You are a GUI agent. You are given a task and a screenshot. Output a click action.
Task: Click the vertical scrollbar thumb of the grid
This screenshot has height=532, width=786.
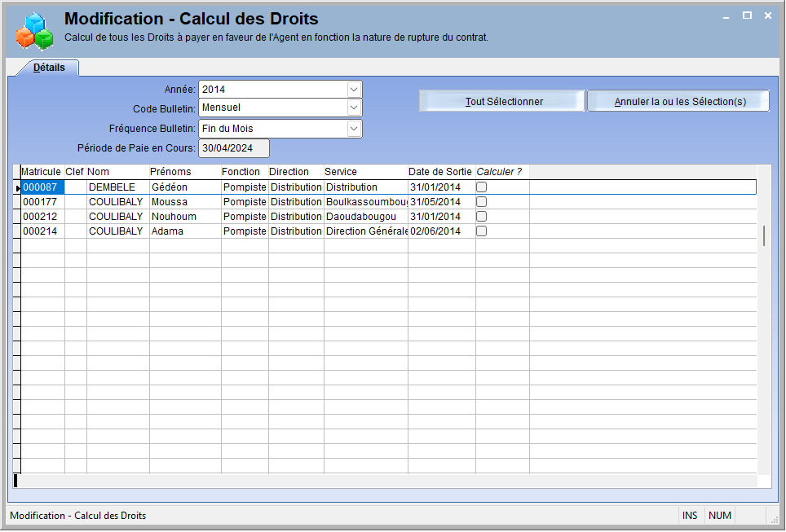[x=764, y=236]
